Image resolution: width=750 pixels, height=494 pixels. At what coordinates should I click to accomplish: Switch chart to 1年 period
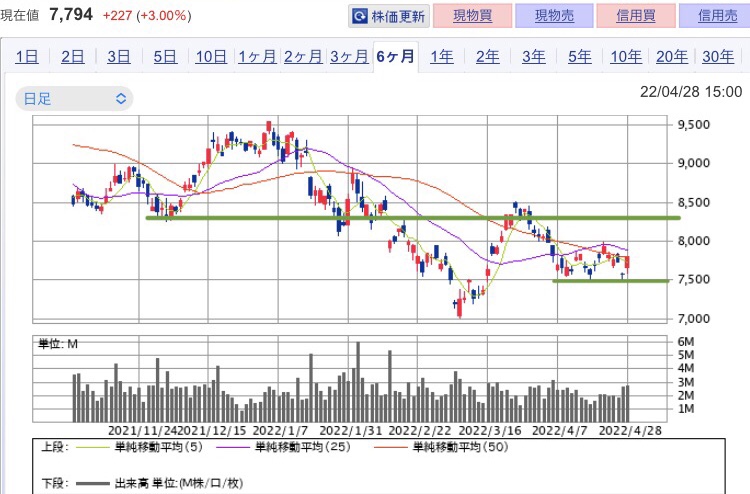441,57
